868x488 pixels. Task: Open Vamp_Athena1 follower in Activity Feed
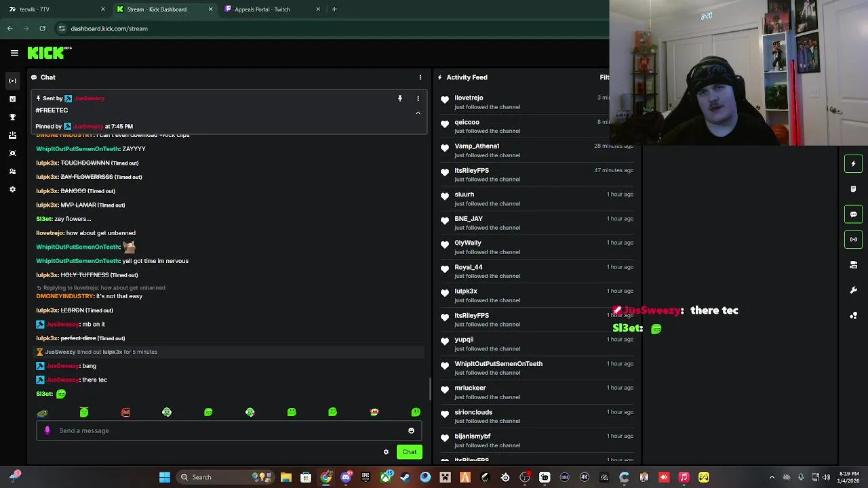[x=477, y=146]
